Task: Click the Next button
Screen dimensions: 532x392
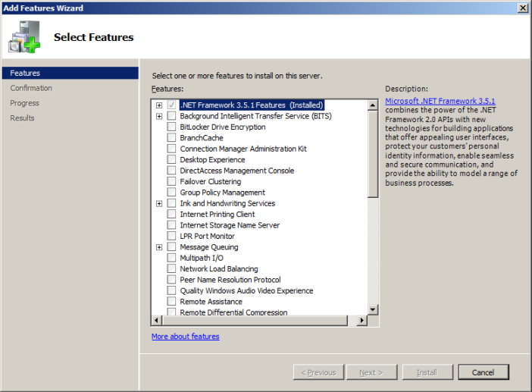Action: pos(371,372)
